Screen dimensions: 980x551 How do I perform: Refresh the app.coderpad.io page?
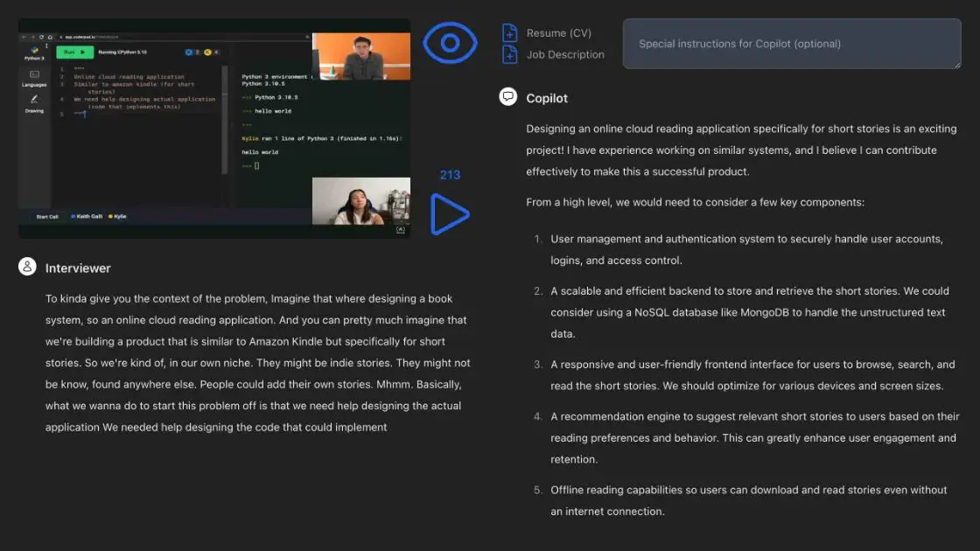pos(42,37)
